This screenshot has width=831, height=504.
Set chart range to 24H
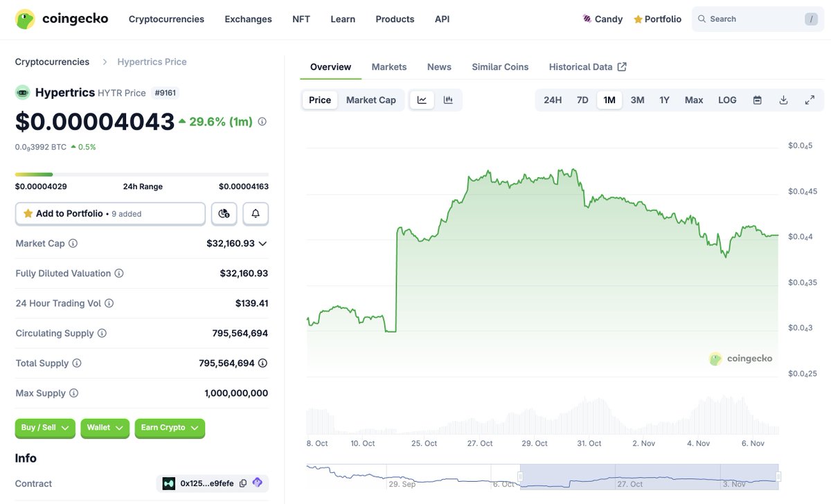553,100
